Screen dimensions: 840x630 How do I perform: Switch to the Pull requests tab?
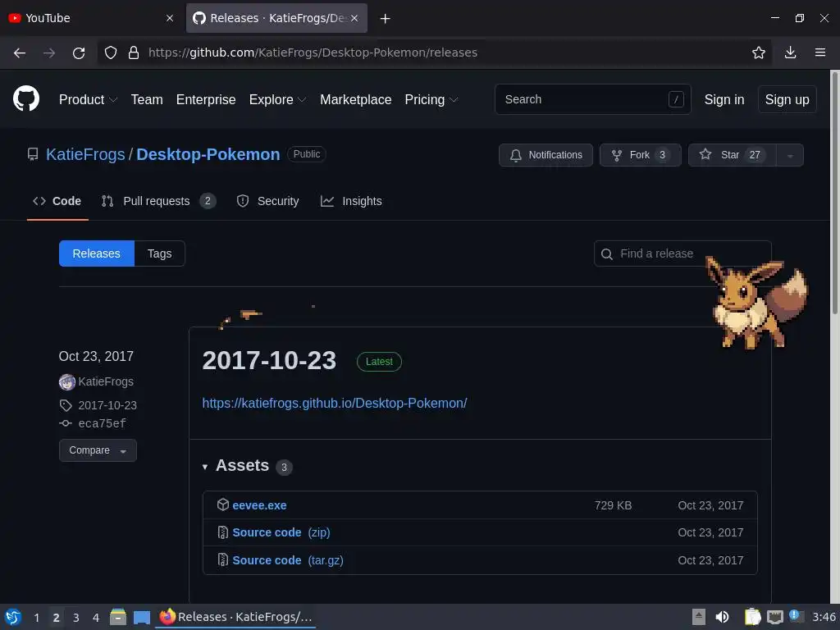pyautogui.click(x=158, y=201)
